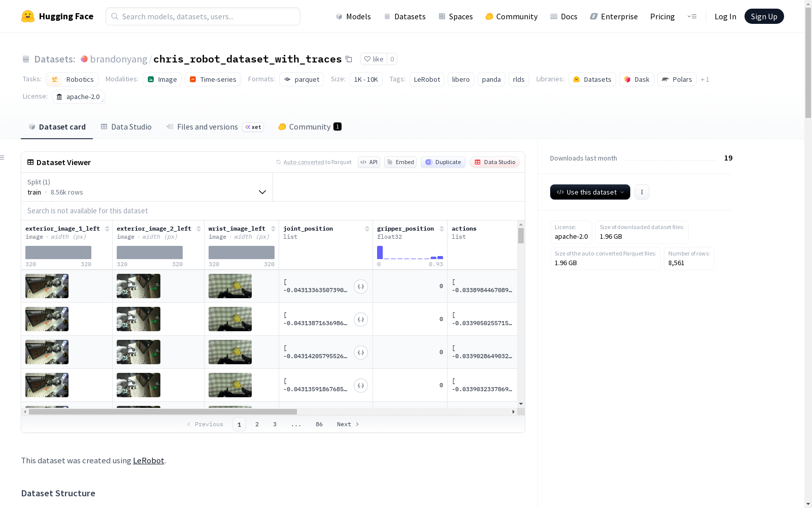Click the Sign Up button
The height and width of the screenshot is (508, 812).
coord(764,16)
